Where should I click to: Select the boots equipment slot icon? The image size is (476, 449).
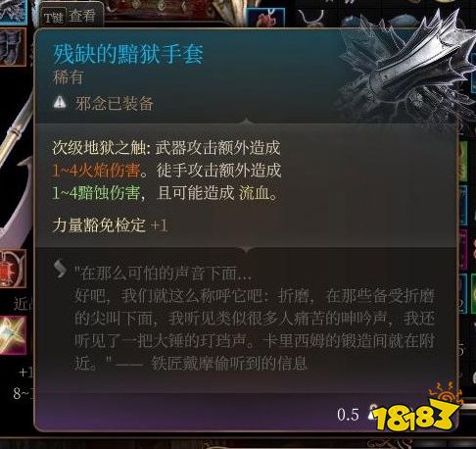(13, 47)
